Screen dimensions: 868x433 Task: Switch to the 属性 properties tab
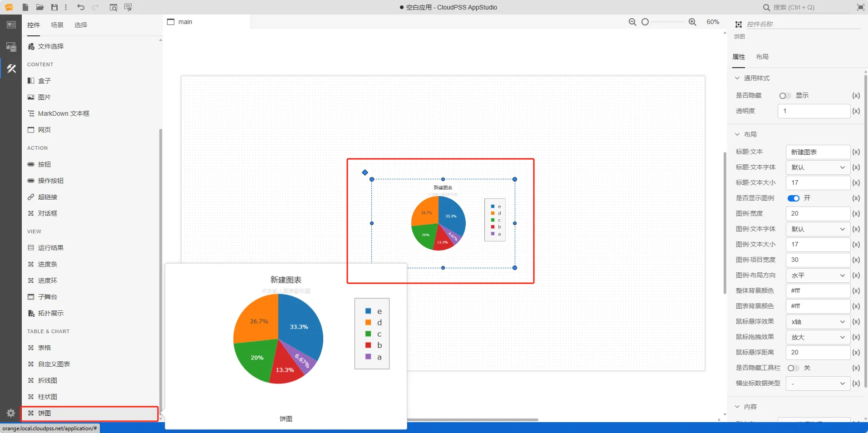pyautogui.click(x=739, y=57)
